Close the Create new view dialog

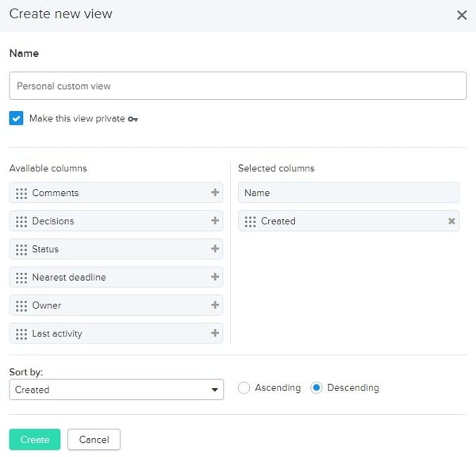click(462, 15)
